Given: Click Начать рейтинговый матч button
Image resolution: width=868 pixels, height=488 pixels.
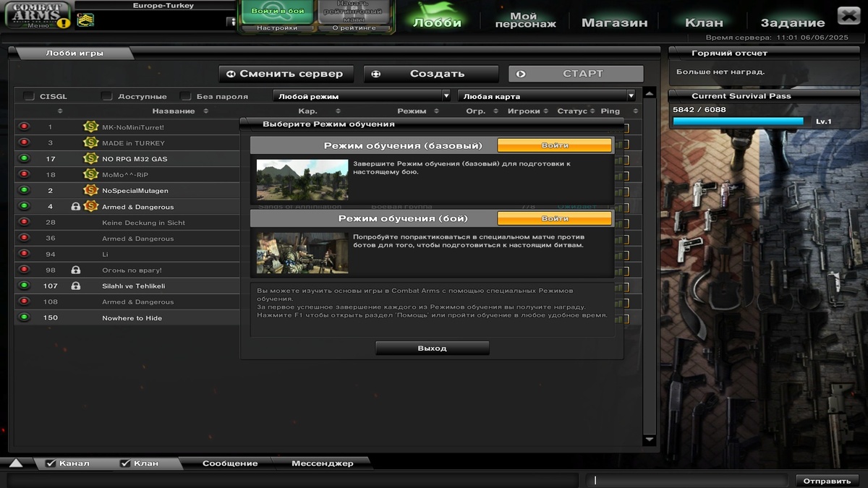Looking at the screenshot, I should click(x=354, y=12).
